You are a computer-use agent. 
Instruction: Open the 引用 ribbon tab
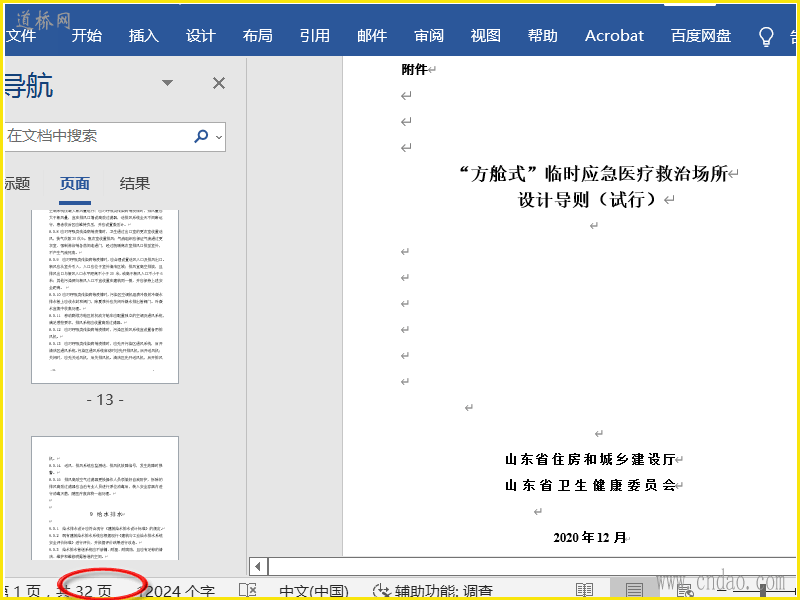click(x=314, y=35)
